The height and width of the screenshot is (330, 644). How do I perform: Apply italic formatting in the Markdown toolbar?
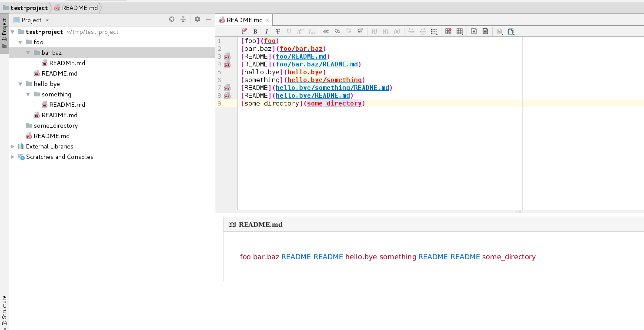pyautogui.click(x=267, y=31)
